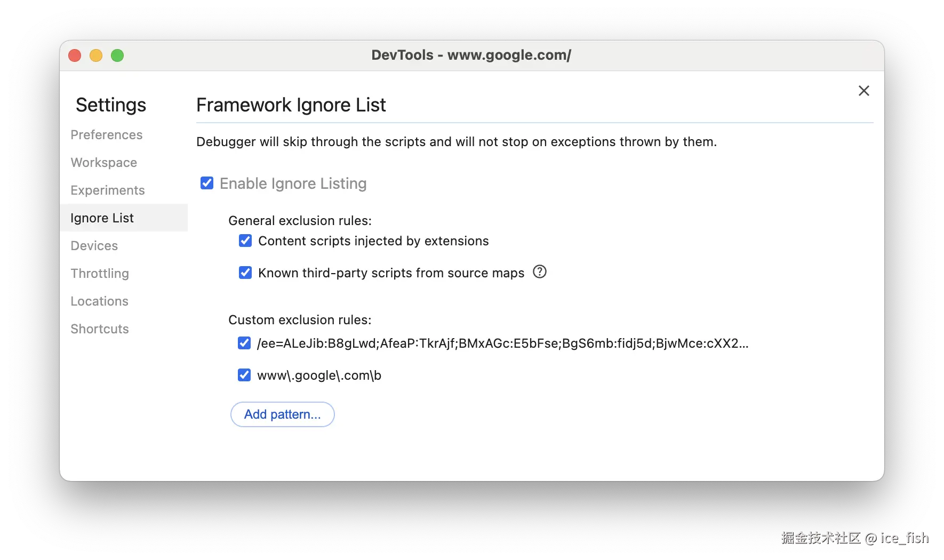Open the Preferences settings tab
Viewport: 944px width, 560px height.
click(107, 135)
